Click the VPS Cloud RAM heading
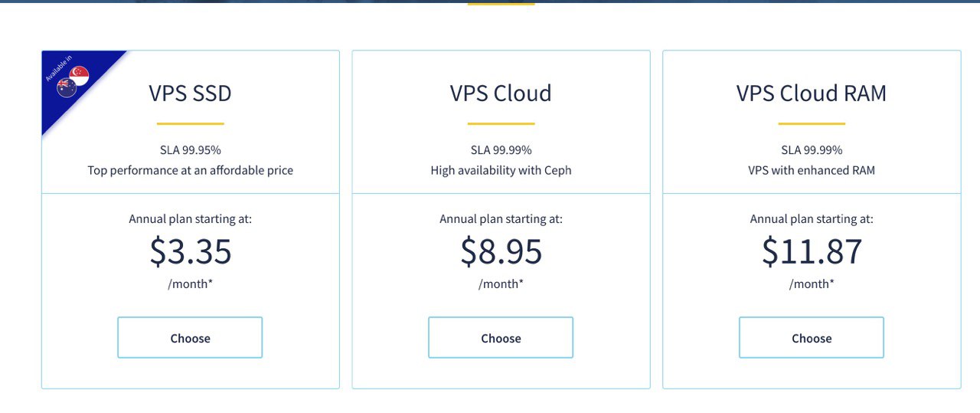This screenshot has height=413, width=980. [812, 93]
